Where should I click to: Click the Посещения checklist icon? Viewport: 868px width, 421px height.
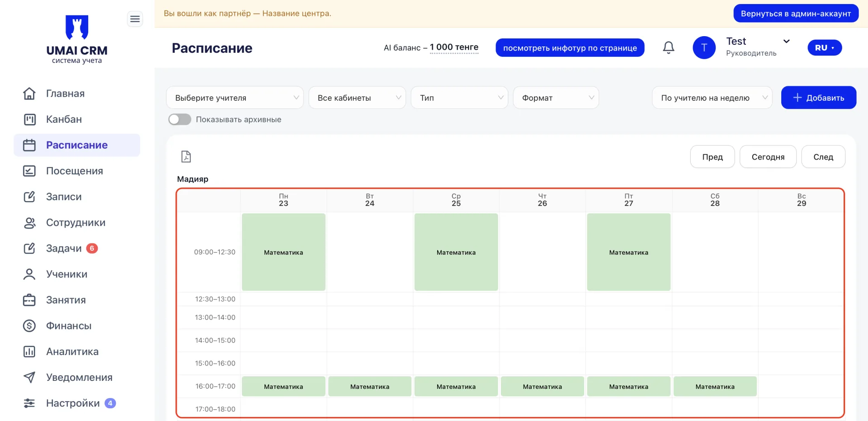coord(29,171)
